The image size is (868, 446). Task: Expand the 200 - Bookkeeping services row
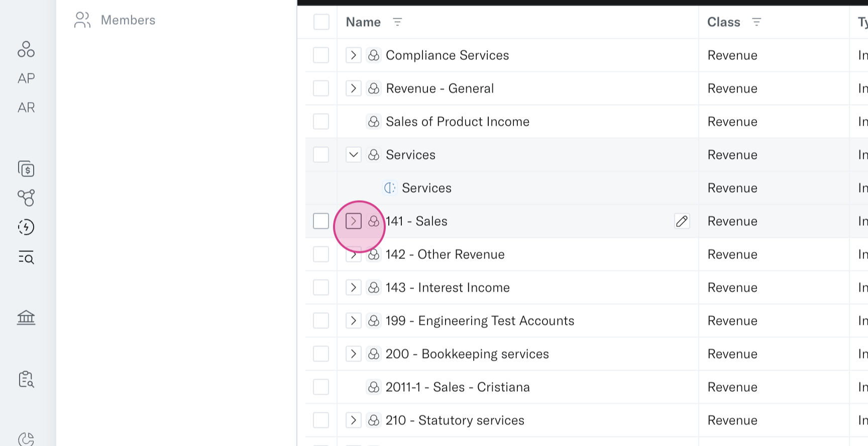354,354
